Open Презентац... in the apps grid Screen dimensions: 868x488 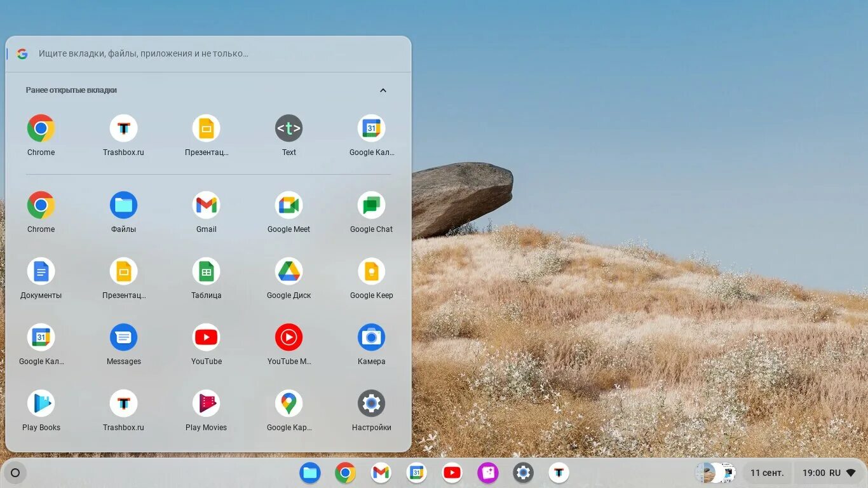coord(123,278)
